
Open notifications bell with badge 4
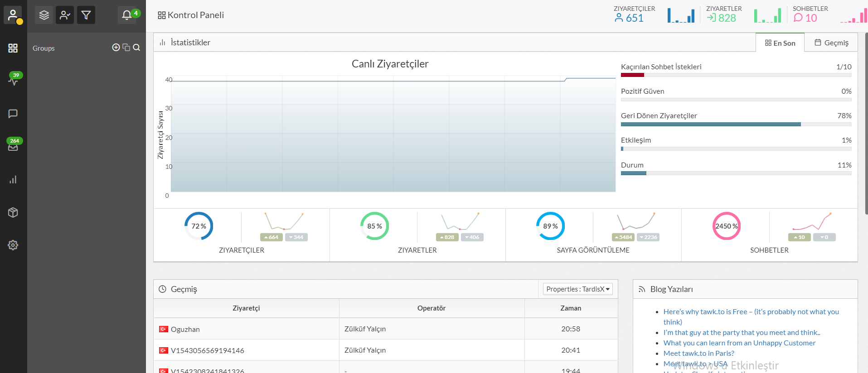click(127, 15)
